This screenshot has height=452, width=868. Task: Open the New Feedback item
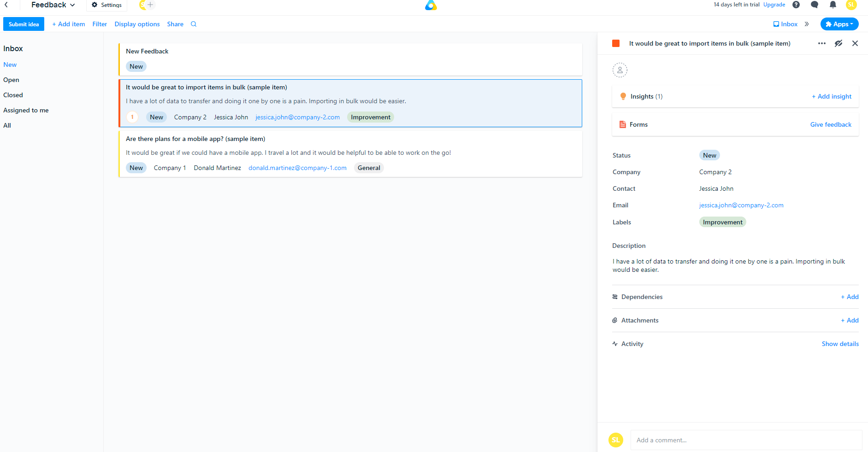[350, 59]
